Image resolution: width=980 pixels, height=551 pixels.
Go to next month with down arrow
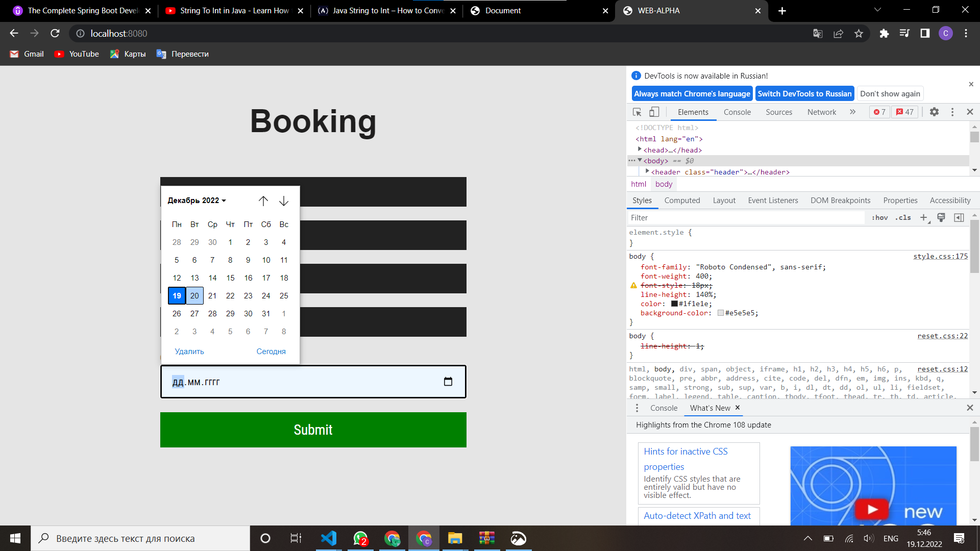[284, 201]
